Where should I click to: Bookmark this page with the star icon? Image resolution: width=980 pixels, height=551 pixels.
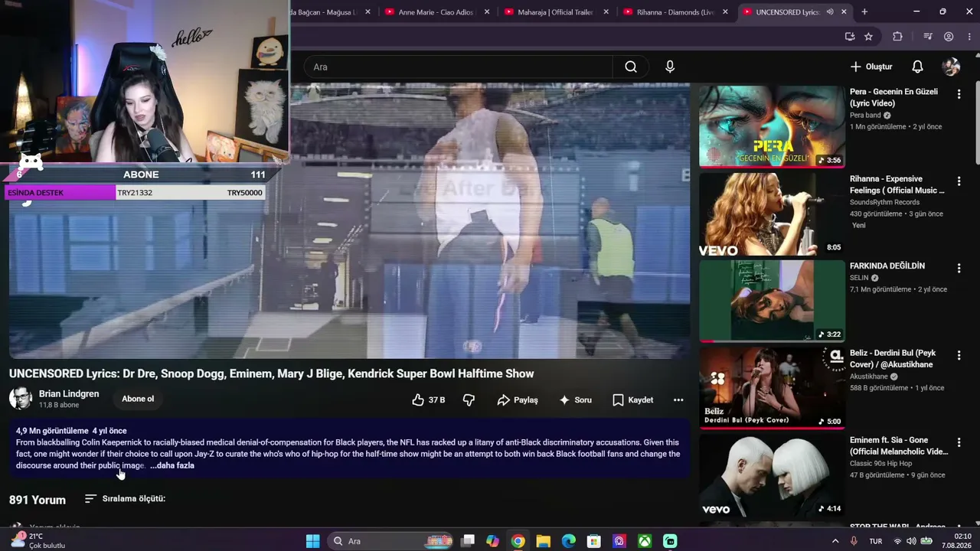tap(868, 36)
